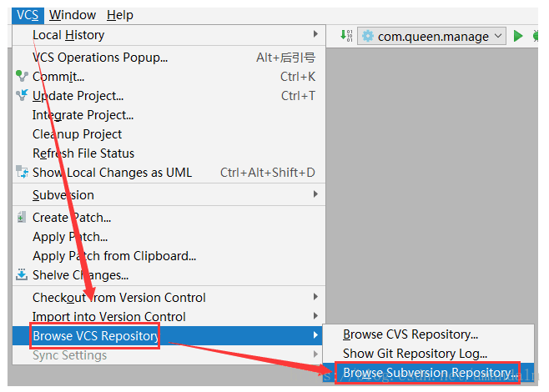The height and width of the screenshot is (392, 549).
Task: Select Update Project... menu entry
Action: tap(169, 96)
